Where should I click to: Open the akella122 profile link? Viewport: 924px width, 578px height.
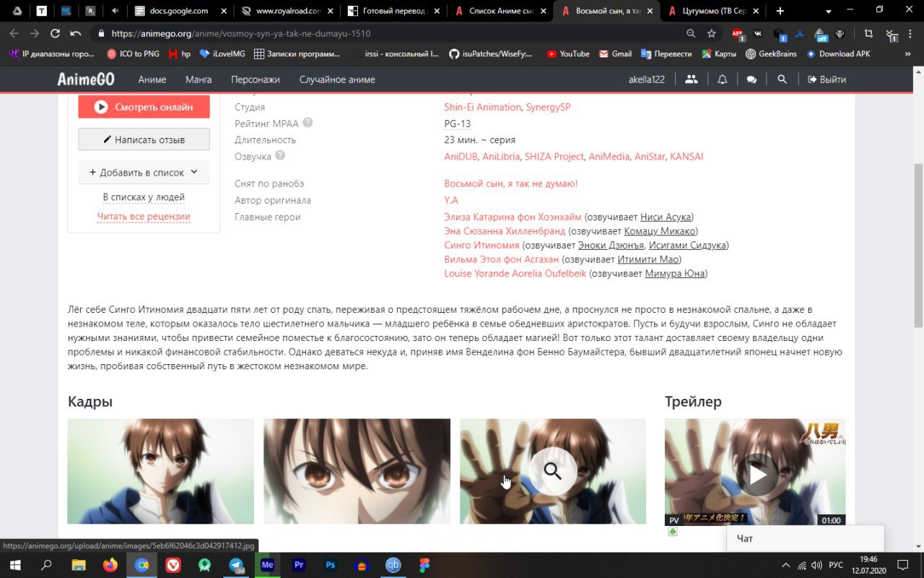pos(647,79)
